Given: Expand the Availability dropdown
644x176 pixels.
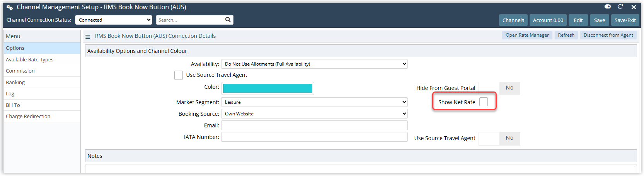Looking at the screenshot, I should pyautogui.click(x=314, y=64).
